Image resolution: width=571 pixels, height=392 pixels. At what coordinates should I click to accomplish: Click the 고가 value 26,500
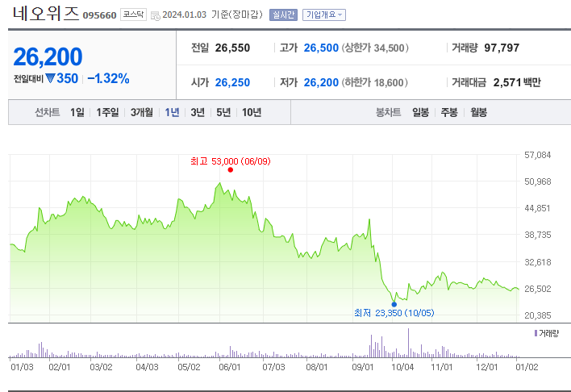point(321,48)
